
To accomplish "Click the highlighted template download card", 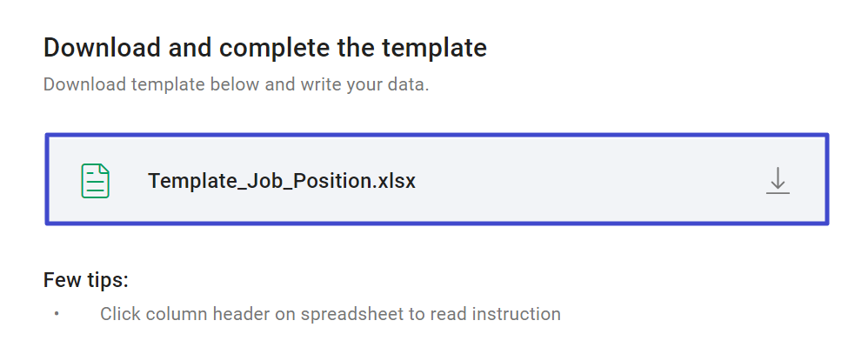I will coord(437,179).
